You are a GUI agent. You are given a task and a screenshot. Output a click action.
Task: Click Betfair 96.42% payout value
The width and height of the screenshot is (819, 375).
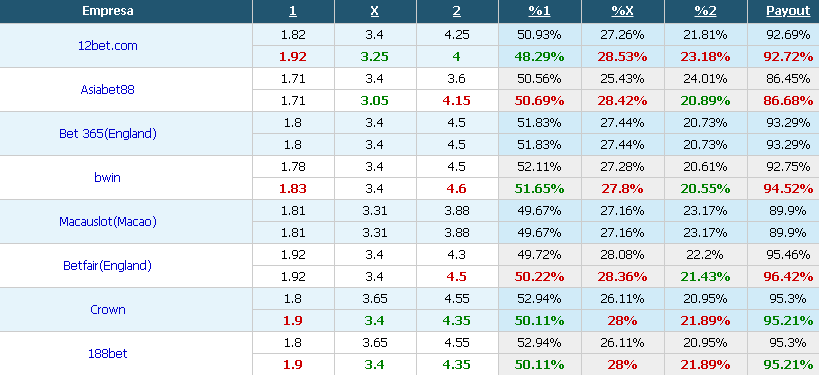[x=788, y=276]
